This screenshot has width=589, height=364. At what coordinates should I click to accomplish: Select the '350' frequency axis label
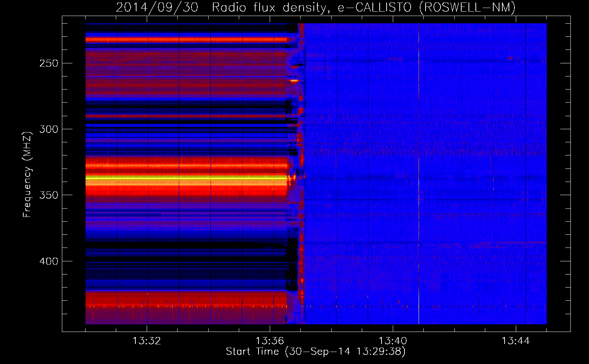point(49,195)
